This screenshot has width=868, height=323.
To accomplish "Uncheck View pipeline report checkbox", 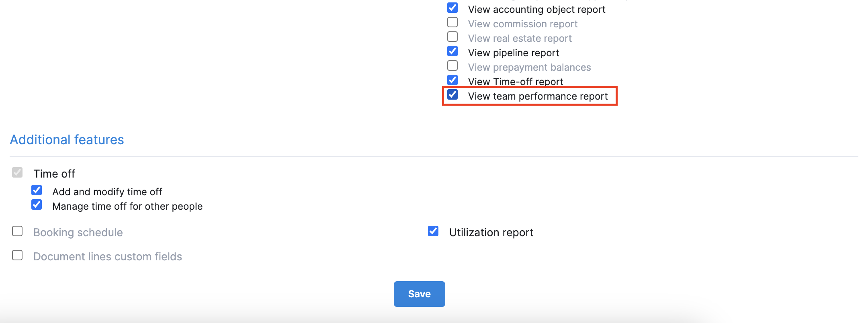I will point(452,51).
